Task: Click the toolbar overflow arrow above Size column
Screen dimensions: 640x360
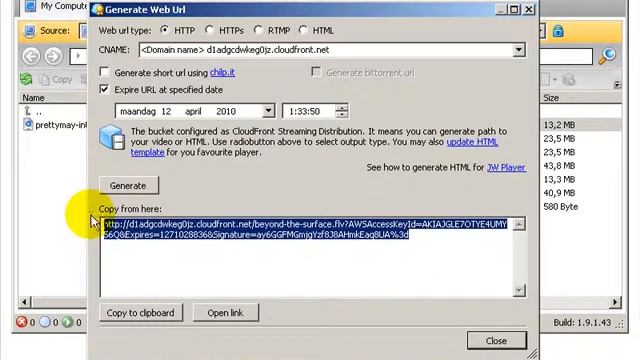Action: click(617, 84)
